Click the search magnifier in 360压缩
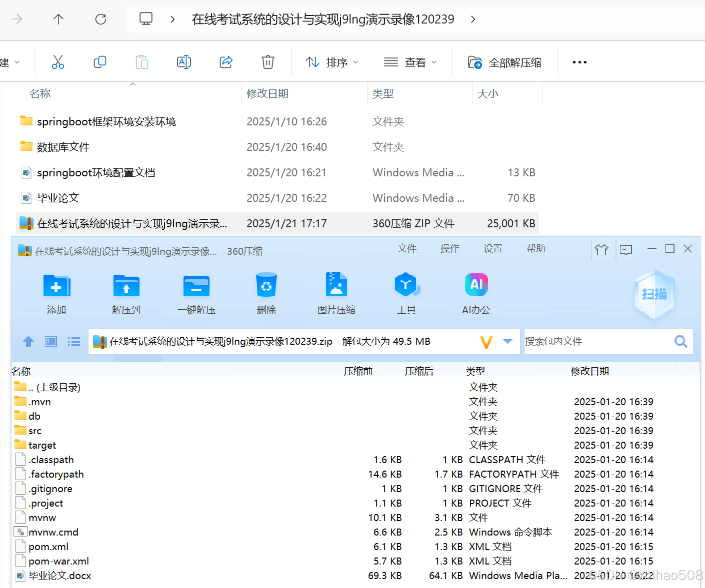The image size is (705, 588). click(x=681, y=342)
